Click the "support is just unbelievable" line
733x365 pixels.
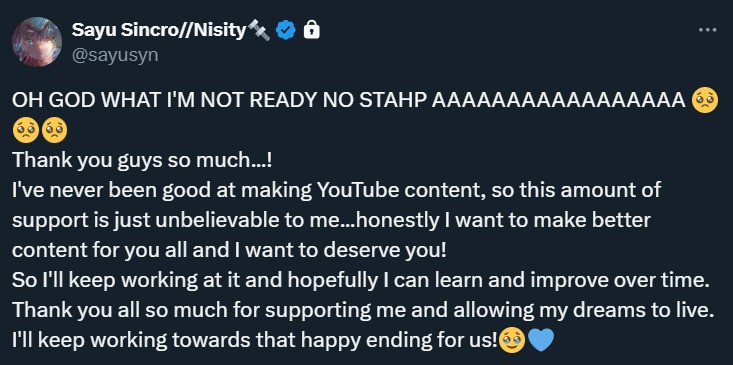[332, 221]
